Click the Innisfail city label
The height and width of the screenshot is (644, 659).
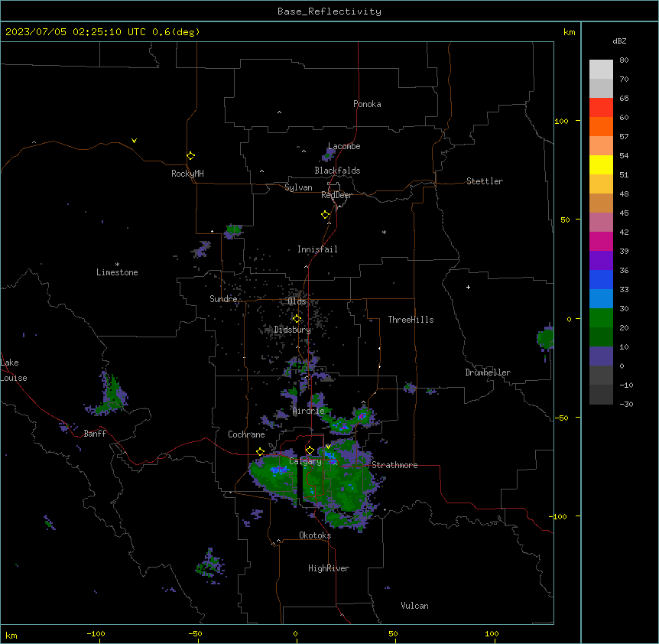[317, 249]
